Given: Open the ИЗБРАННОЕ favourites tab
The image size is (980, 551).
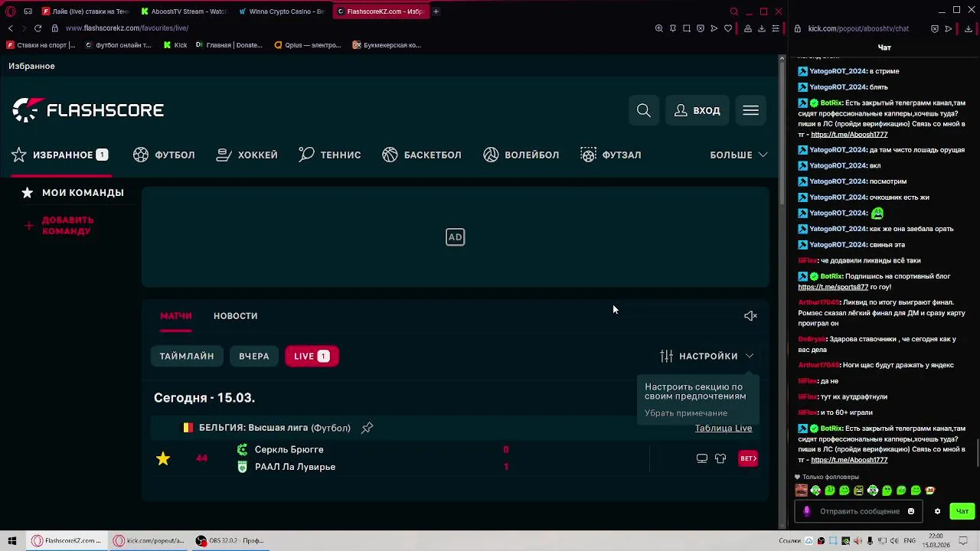Looking at the screenshot, I should (60, 155).
